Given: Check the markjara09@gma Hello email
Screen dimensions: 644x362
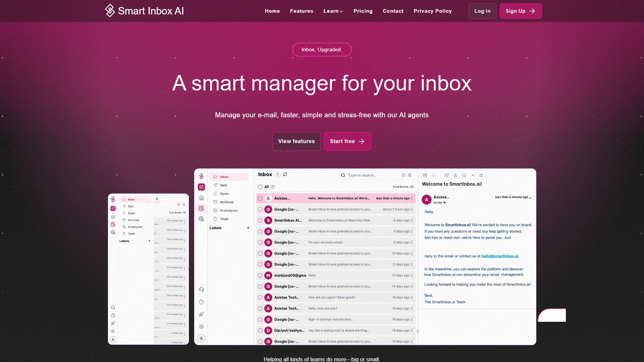Looking at the screenshot, I should pos(260,276).
